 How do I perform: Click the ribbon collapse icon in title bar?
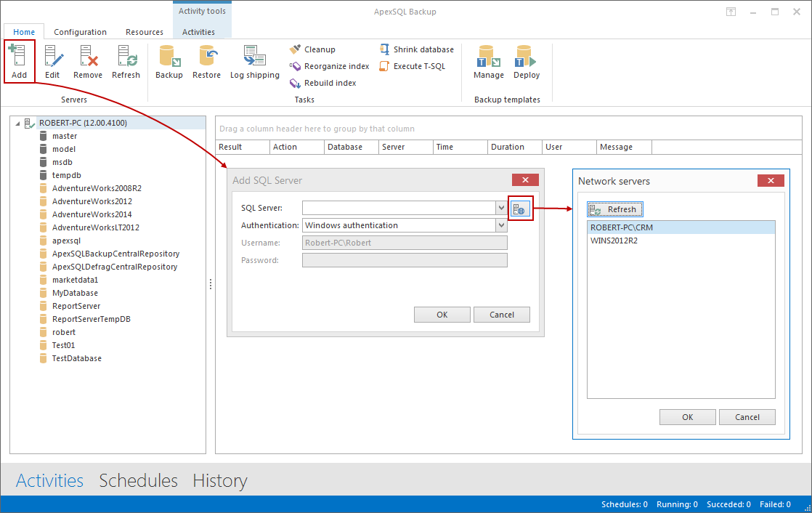coord(731,12)
